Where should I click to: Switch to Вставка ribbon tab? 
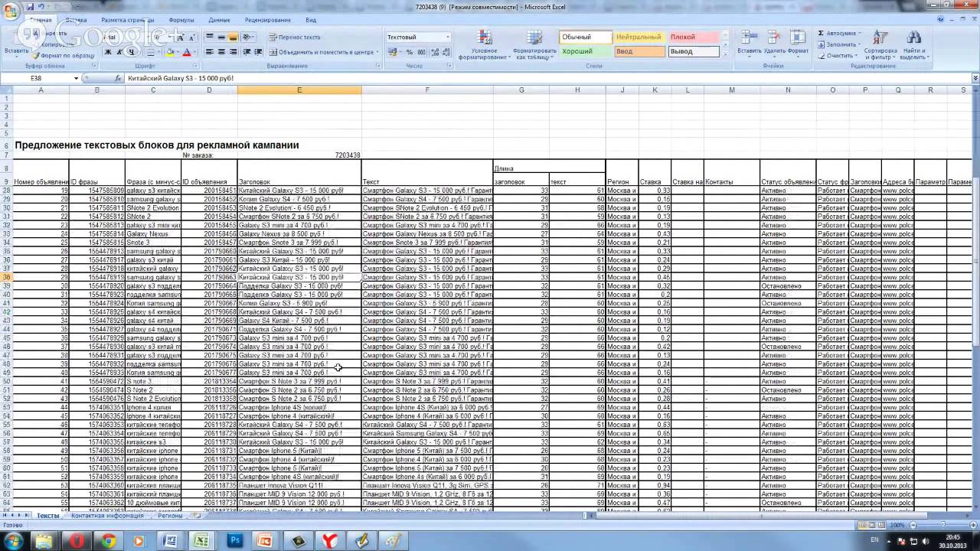[x=76, y=20]
